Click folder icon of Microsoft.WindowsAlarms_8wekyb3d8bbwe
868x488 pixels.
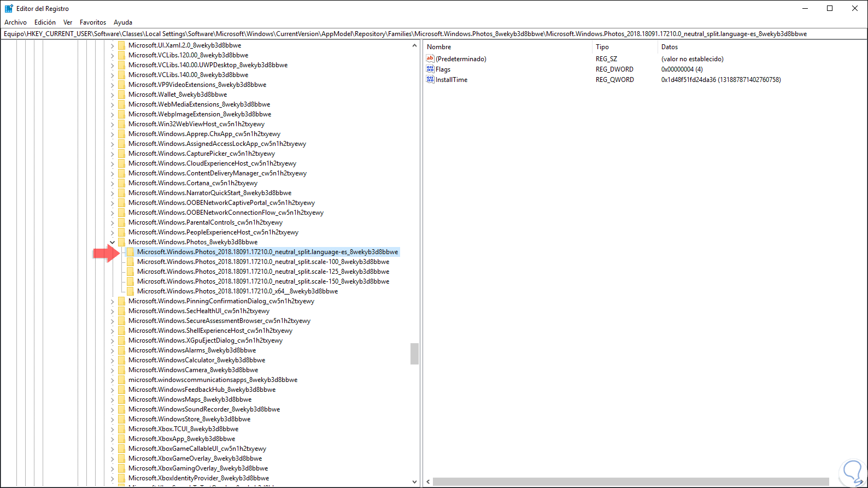pos(121,350)
